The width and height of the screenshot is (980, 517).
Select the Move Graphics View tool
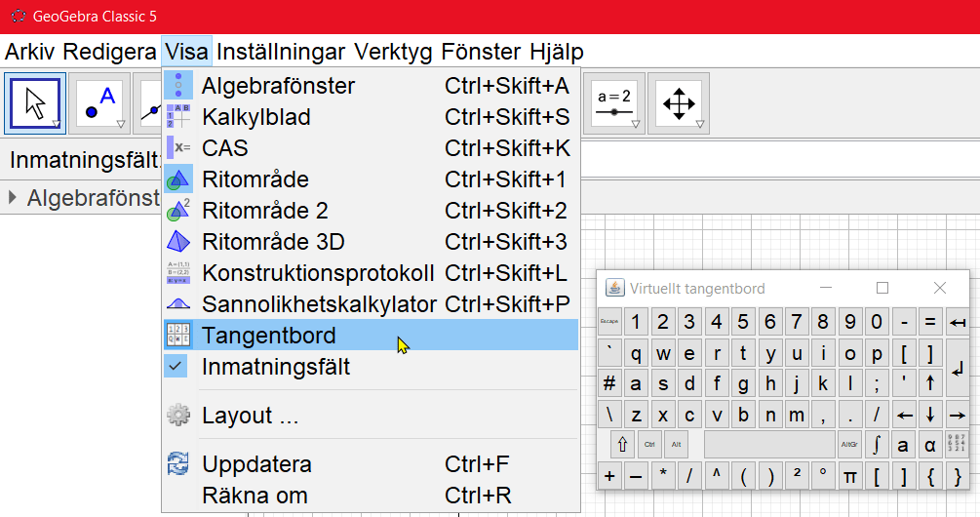click(679, 102)
